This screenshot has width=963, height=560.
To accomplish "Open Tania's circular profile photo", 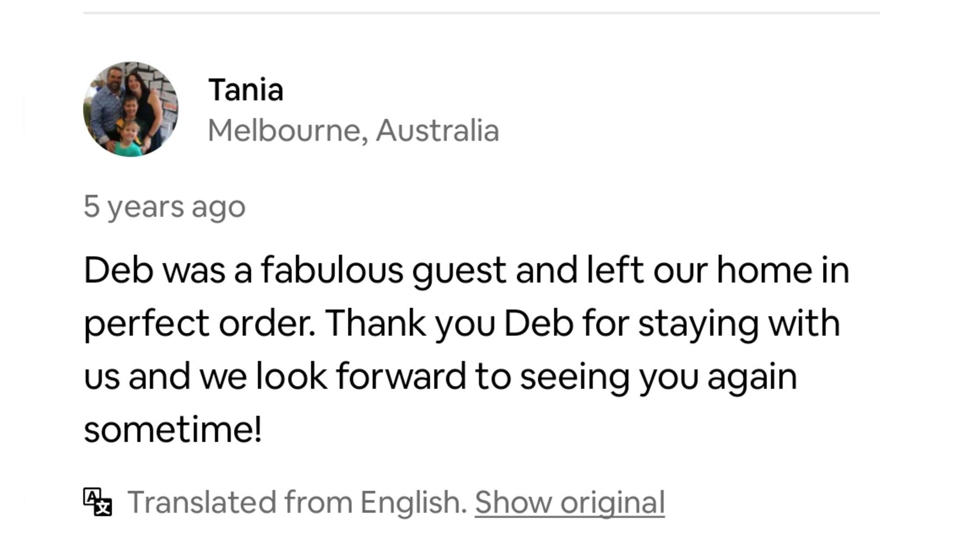I will pos(131,109).
